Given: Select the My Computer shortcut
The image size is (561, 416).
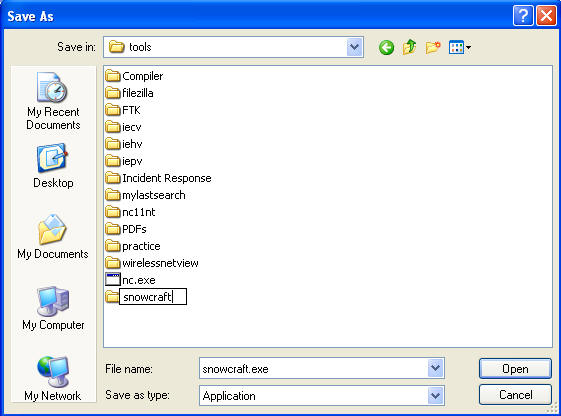Looking at the screenshot, I should tap(53, 308).
